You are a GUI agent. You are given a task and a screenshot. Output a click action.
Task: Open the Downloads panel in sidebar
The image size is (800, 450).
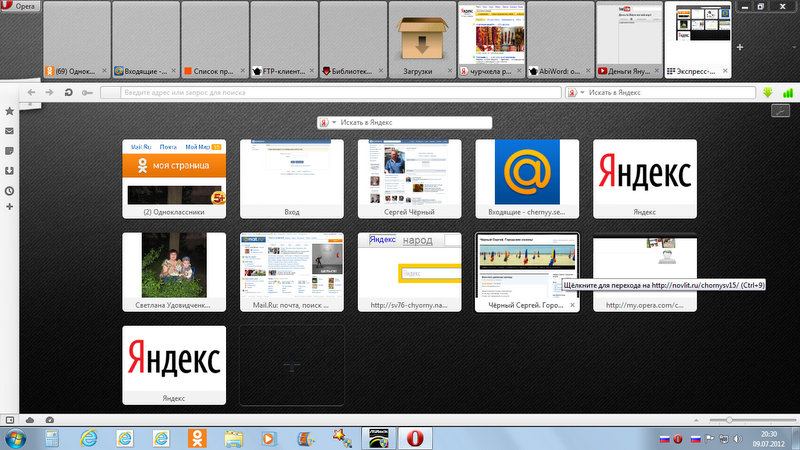tap(9, 170)
